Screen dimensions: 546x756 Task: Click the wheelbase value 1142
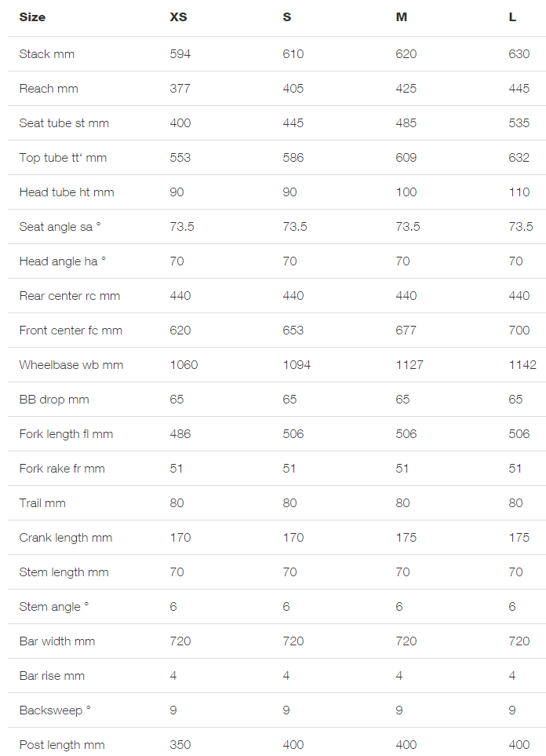(522, 365)
